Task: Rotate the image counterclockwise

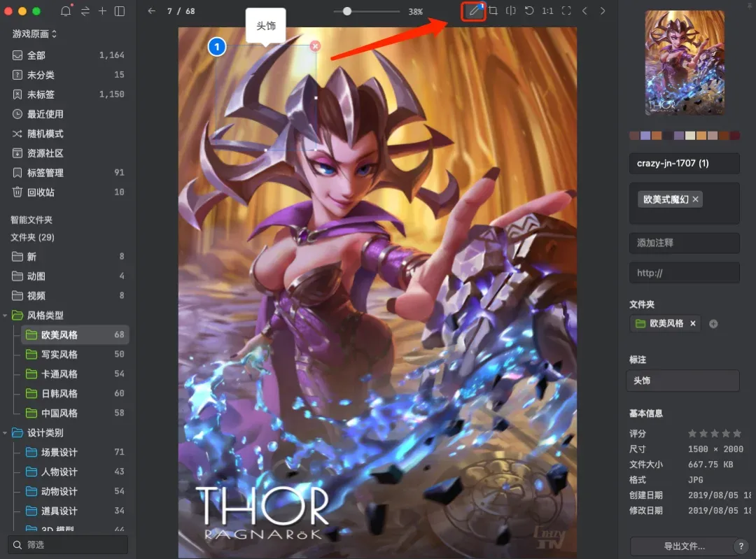Action: [x=529, y=10]
